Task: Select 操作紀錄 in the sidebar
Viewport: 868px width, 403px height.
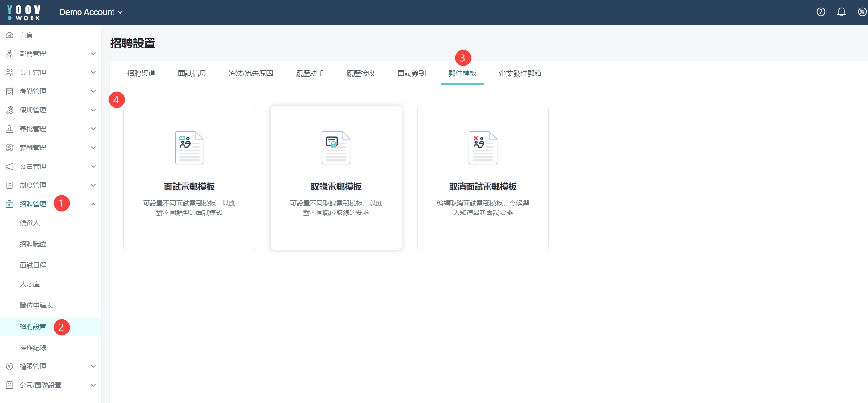Action: [33, 348]
